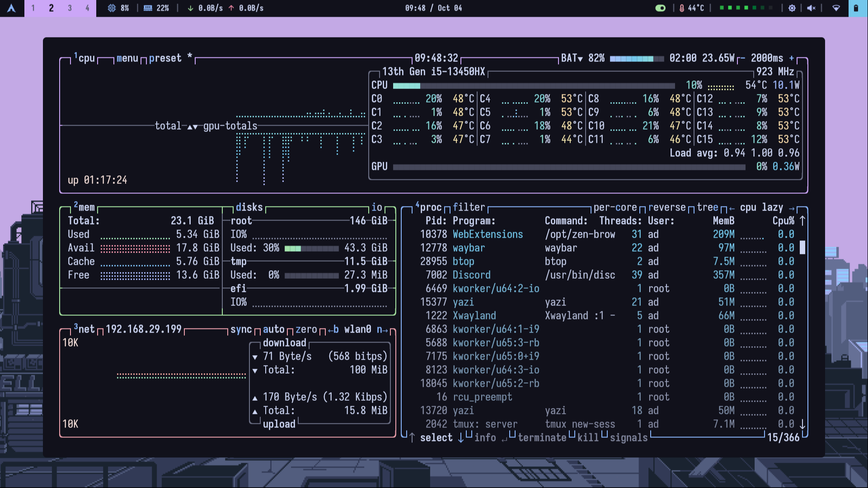Toggle the green switch in top bar
868x488 pixels.
660,8
